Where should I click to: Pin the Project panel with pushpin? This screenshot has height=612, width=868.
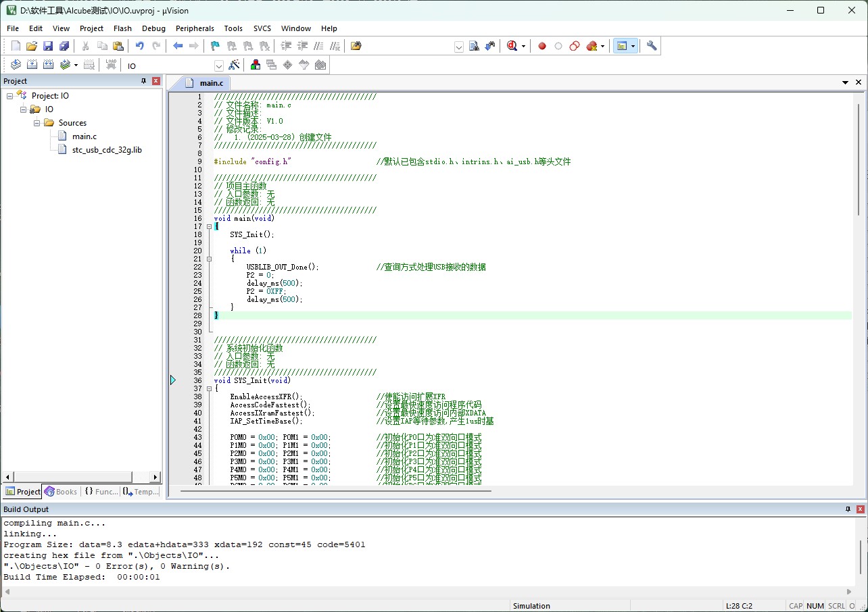click(143, 81)
